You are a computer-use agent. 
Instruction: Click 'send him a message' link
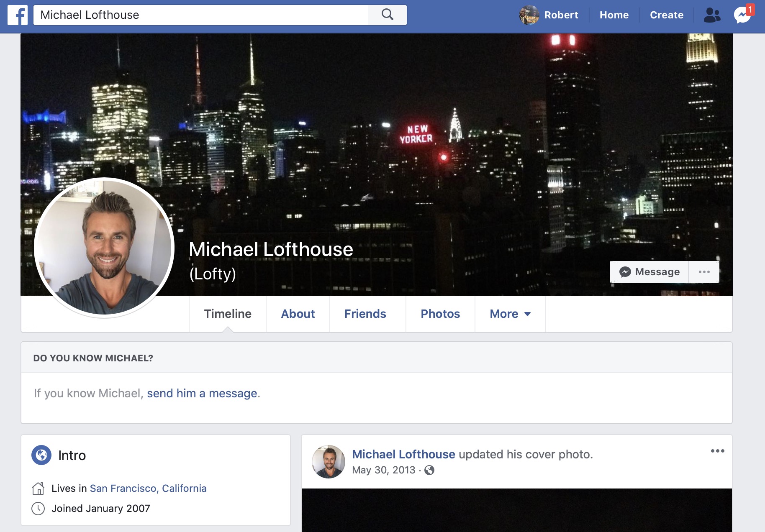click(202, 394)
